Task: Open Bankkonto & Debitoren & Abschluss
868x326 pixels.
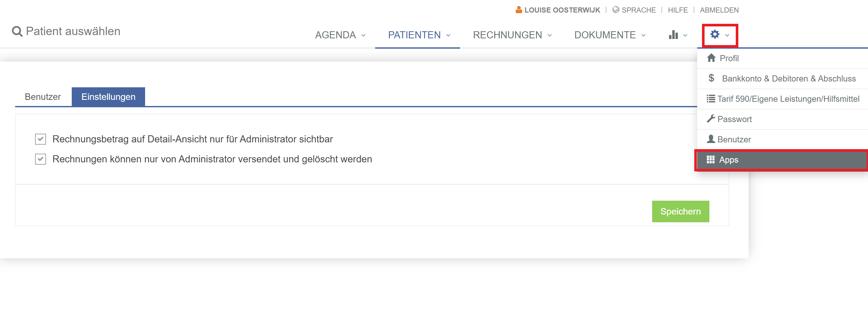Action: point(782,79)
